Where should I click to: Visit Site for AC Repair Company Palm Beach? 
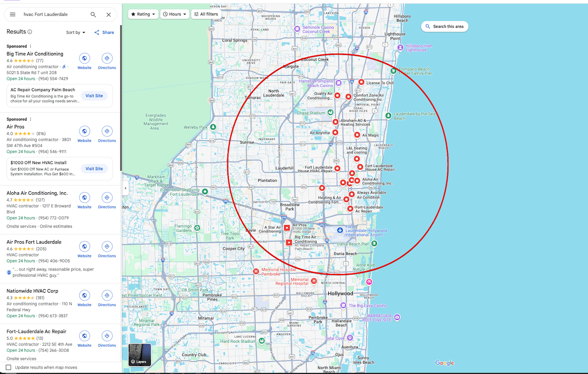[x=94, y=96]
